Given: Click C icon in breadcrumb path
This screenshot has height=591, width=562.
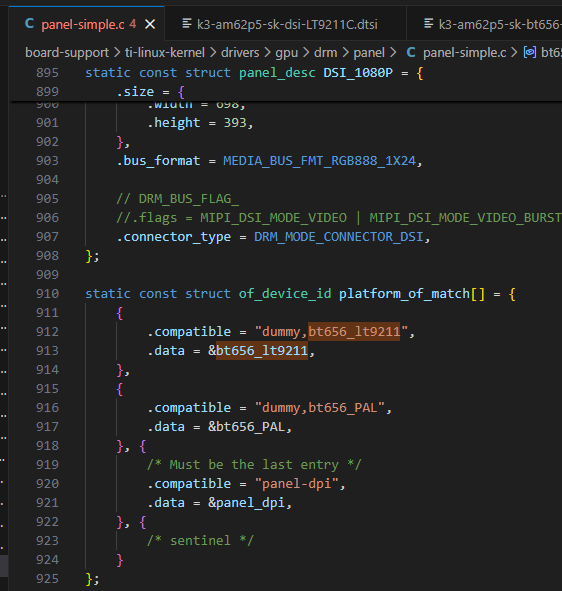Looking at the screenshot, I should coord(411,52).
